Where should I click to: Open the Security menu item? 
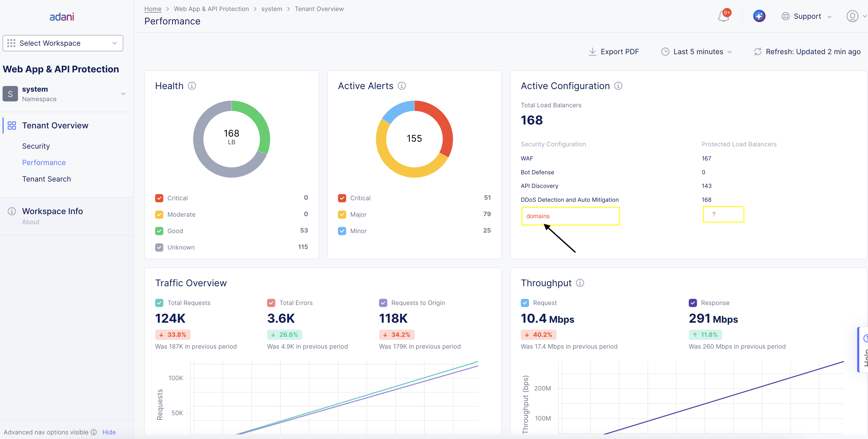[36, 146]
